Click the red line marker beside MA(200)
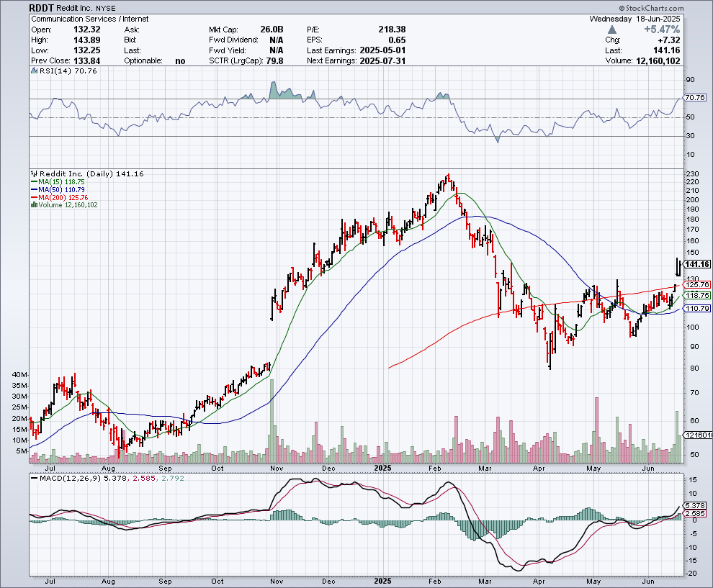The height and width of the screenshot is (588, 713). coord(34,198)
